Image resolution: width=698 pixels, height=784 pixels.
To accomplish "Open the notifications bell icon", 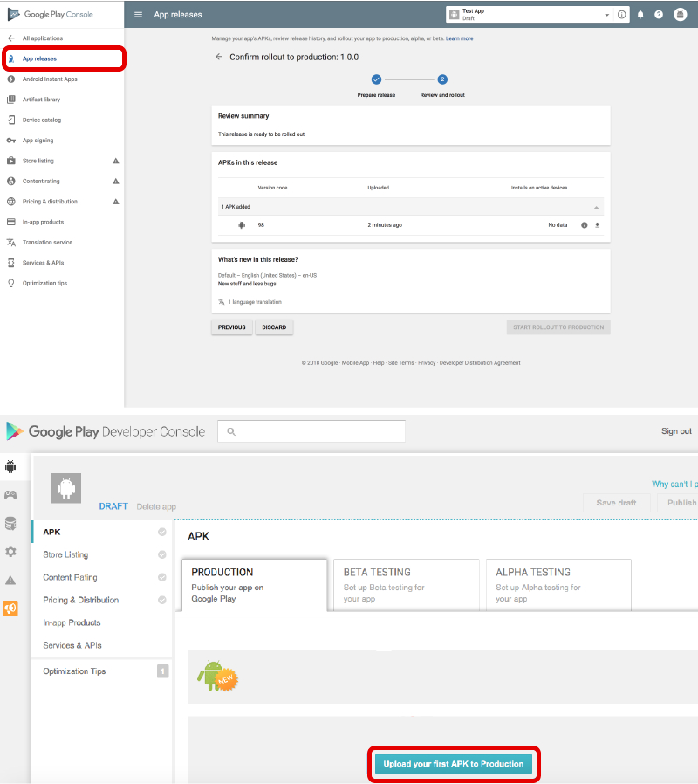I will [x=640, y=15].
